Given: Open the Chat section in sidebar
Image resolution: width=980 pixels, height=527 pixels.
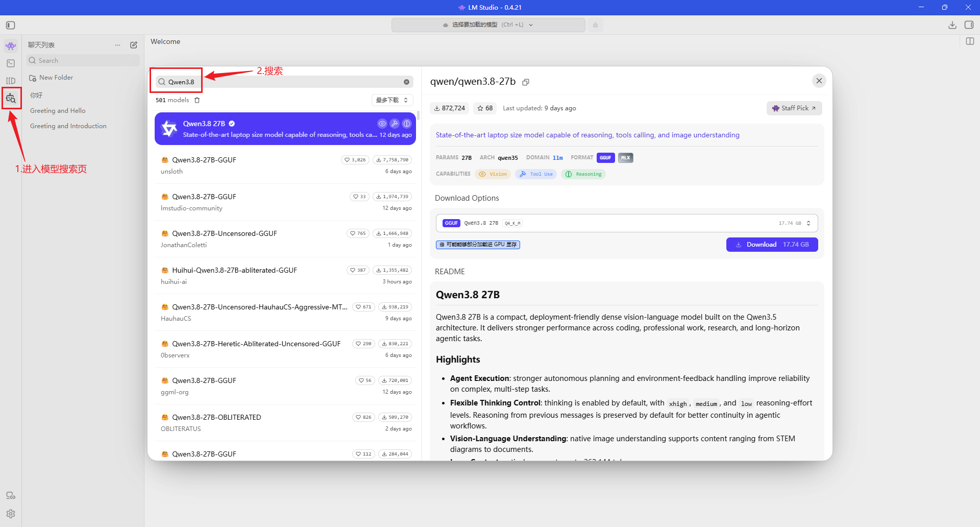Looking at the screenshot, I should [11, 46].
